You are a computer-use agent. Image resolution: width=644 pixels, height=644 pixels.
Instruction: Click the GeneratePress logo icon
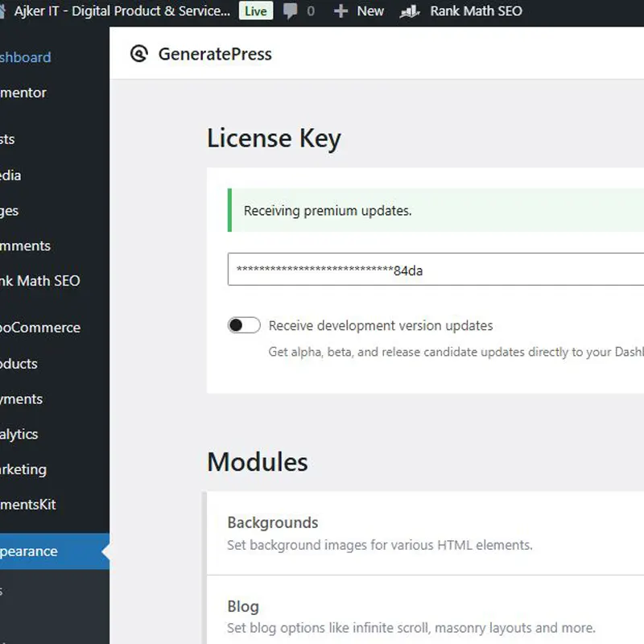tap(138, 54)
